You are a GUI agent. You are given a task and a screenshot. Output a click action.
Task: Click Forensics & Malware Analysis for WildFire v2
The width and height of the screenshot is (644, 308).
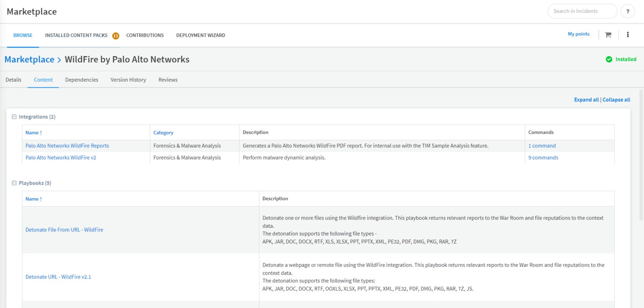click(x=187, y=158)
